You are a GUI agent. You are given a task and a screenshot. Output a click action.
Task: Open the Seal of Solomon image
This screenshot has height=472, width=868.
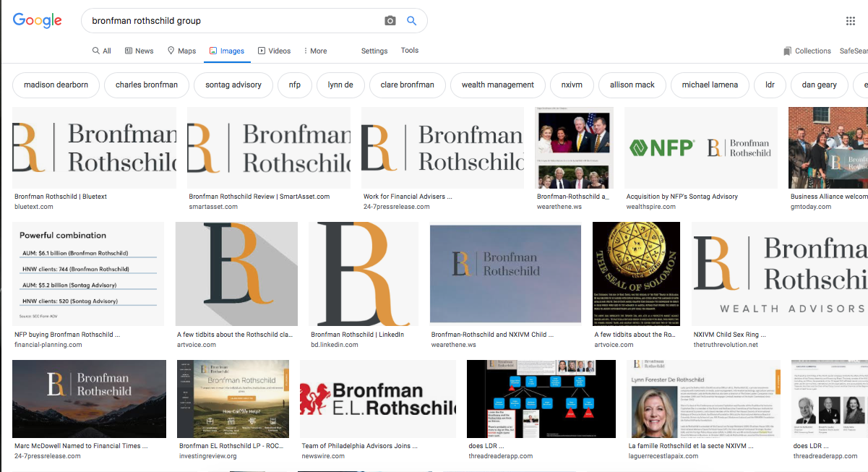point(637,274)
